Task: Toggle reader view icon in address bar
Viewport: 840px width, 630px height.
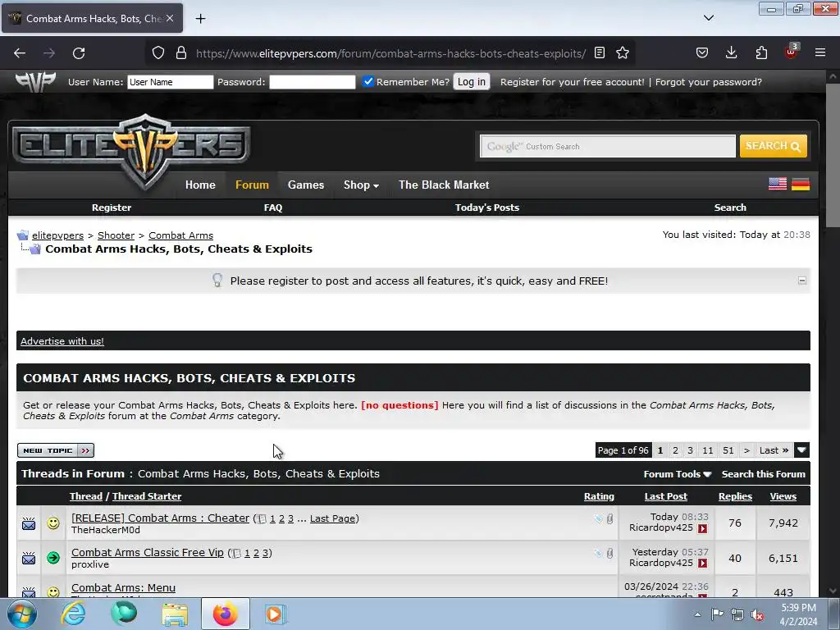Action: point(600,53)
